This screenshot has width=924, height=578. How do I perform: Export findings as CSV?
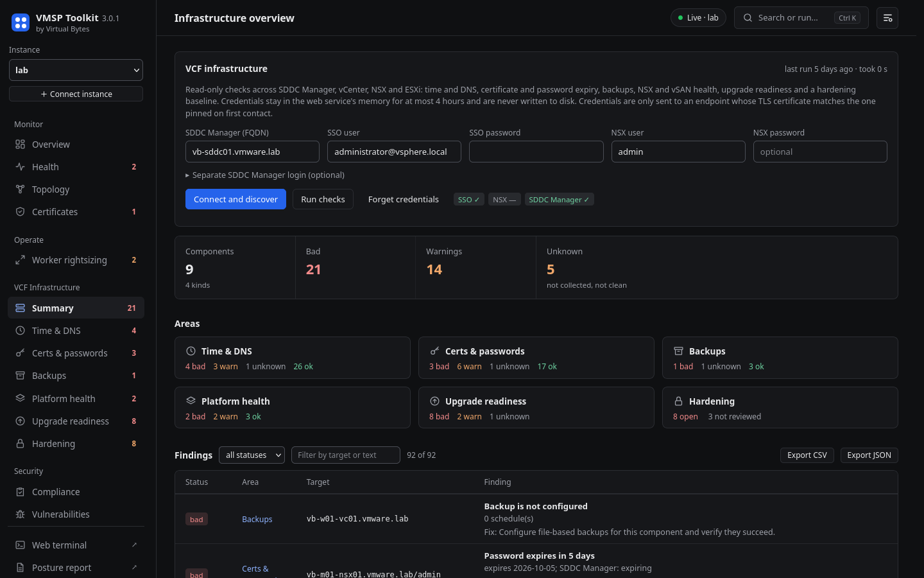(807, 455)
